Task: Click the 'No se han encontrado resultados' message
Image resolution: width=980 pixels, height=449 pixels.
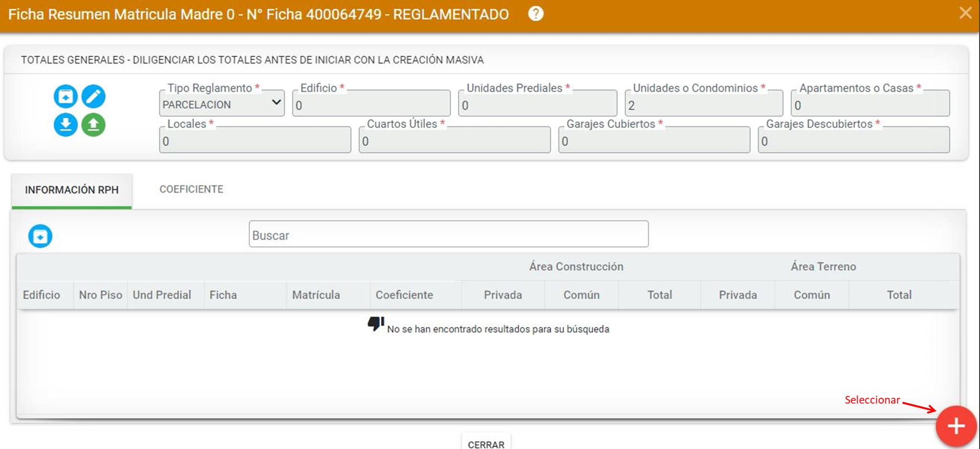Action: click(x=498, y=329)
